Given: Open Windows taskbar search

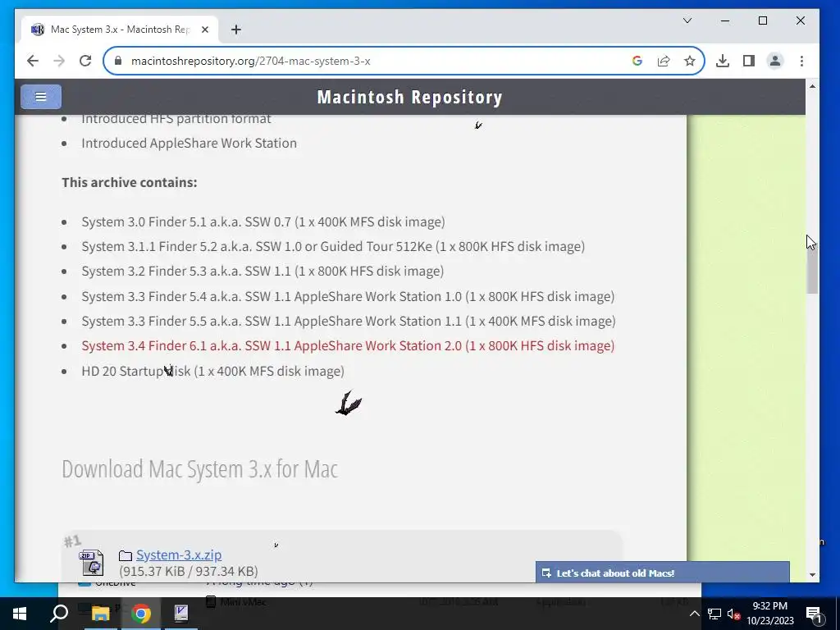Looking at the screenshot, I should (59, 614).
